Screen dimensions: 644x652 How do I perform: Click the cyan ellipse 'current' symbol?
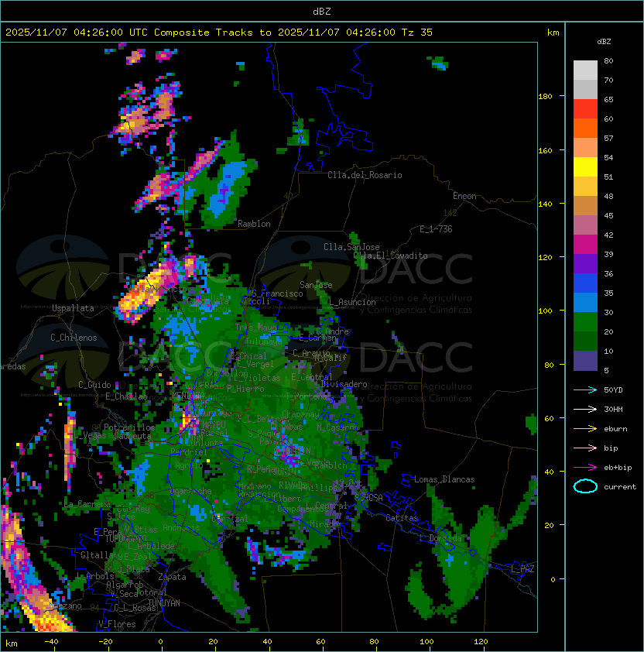(585, 486)
